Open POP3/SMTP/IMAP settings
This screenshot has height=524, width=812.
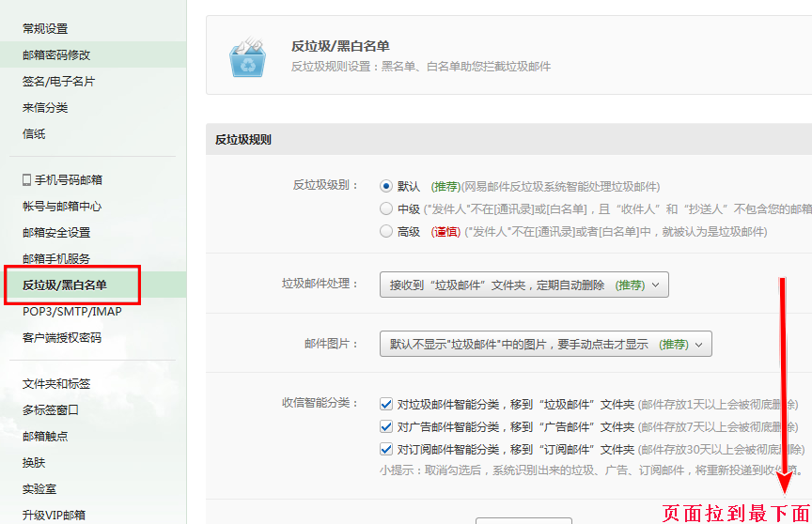pos(72,312)
